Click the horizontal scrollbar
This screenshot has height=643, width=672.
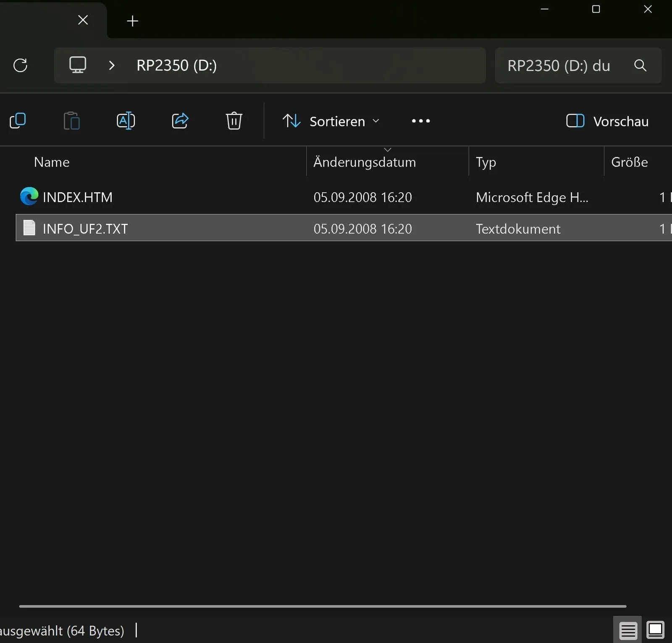[x=323, y=606]
